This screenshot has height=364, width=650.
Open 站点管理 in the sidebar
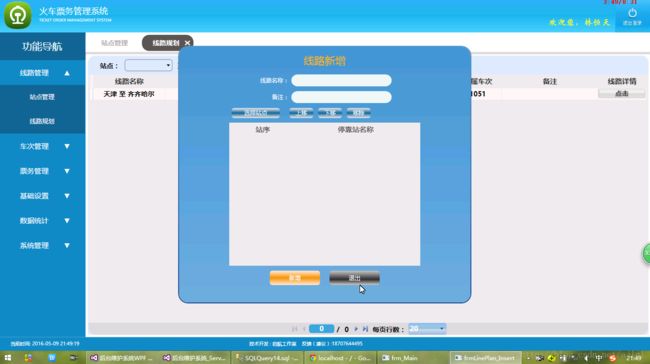point(42,97)
